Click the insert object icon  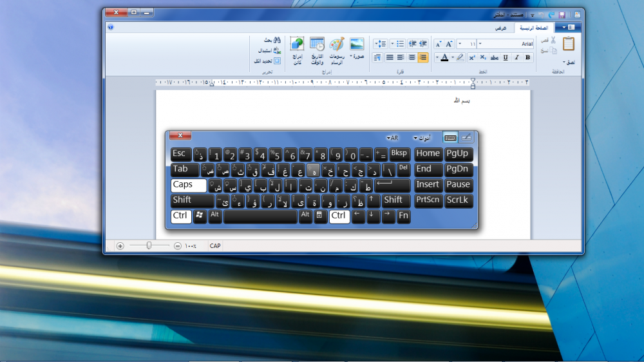(x=297, y=44)
